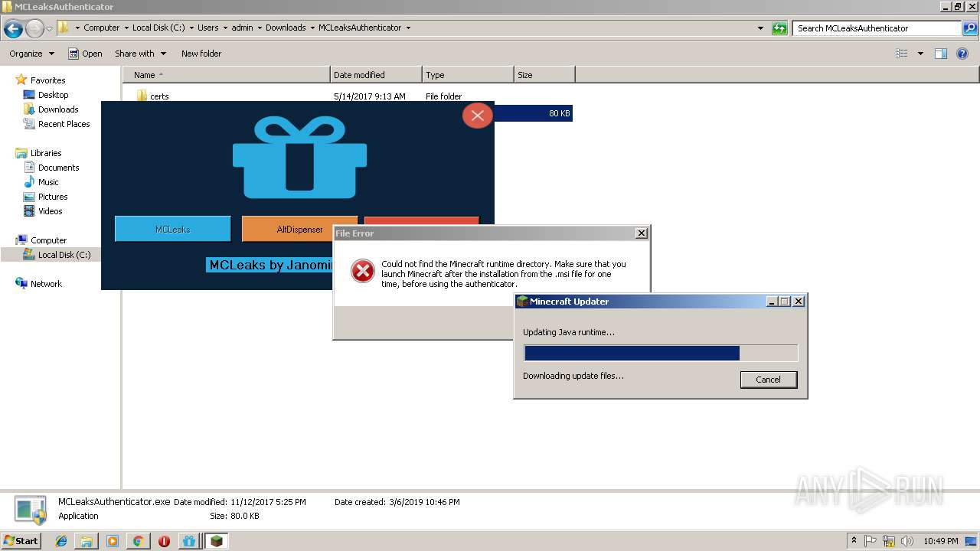Open the Pictures library

[x=53, y=197]
